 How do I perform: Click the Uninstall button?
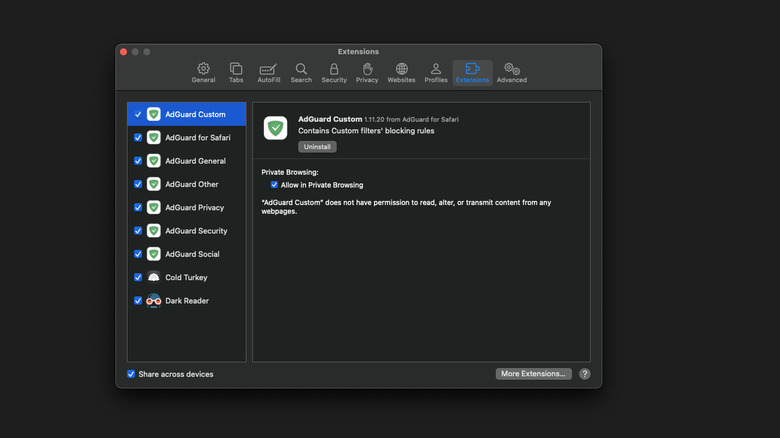pos(317,147)
